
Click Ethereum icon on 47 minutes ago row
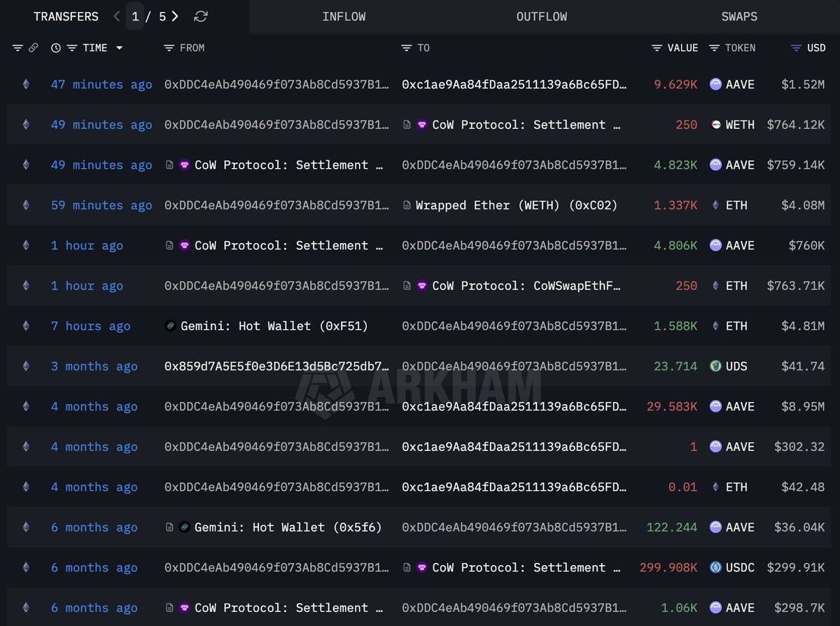point(26,85)
